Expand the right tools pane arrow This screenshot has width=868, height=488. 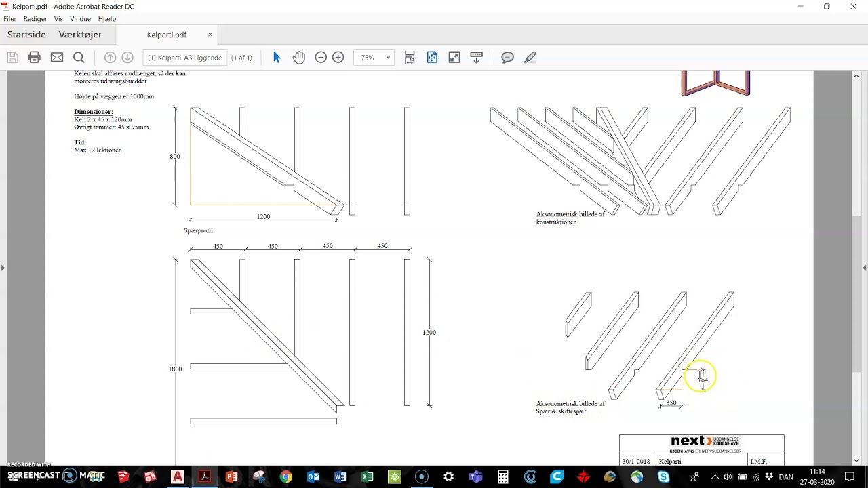click(865, 268)
